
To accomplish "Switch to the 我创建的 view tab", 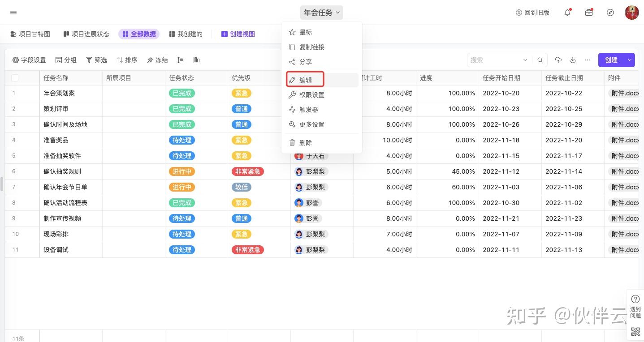I will pos(186,34).
